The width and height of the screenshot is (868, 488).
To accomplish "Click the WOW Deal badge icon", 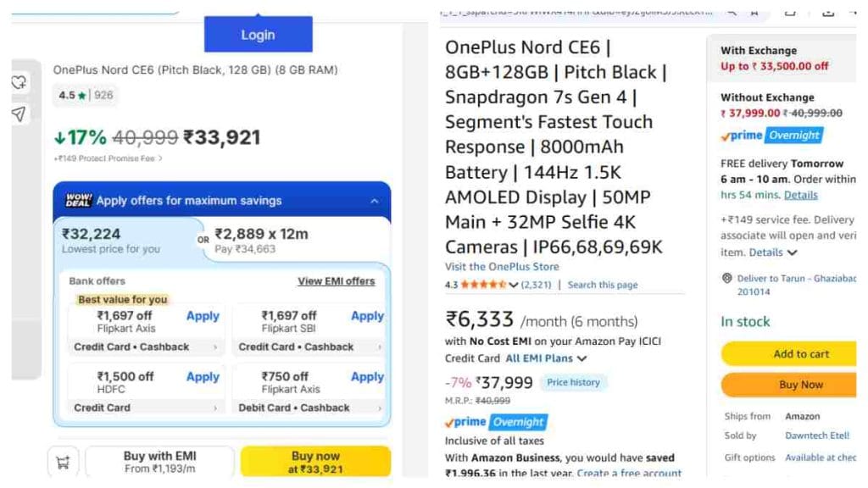I will tap(78, 200).
